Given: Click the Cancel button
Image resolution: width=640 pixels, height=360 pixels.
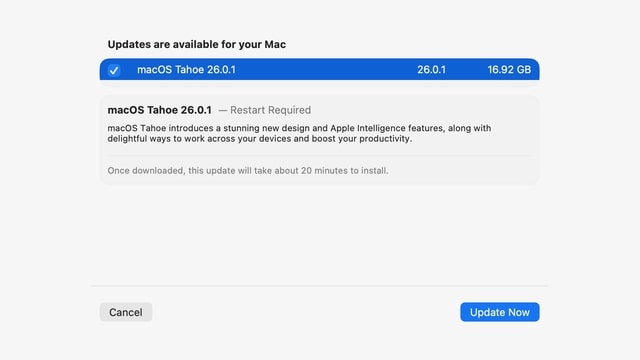Looking at the screenshot, I should (x=126, y=312).
